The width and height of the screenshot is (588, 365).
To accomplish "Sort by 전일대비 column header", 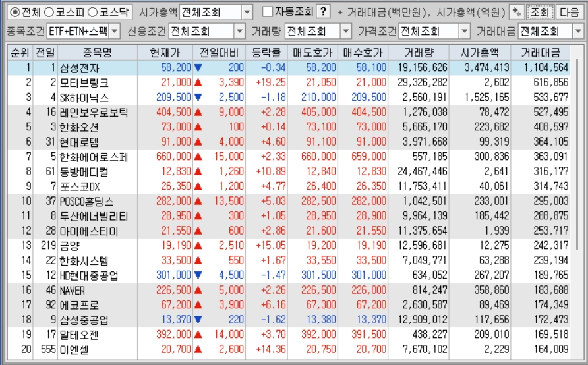I will point(219,53).
